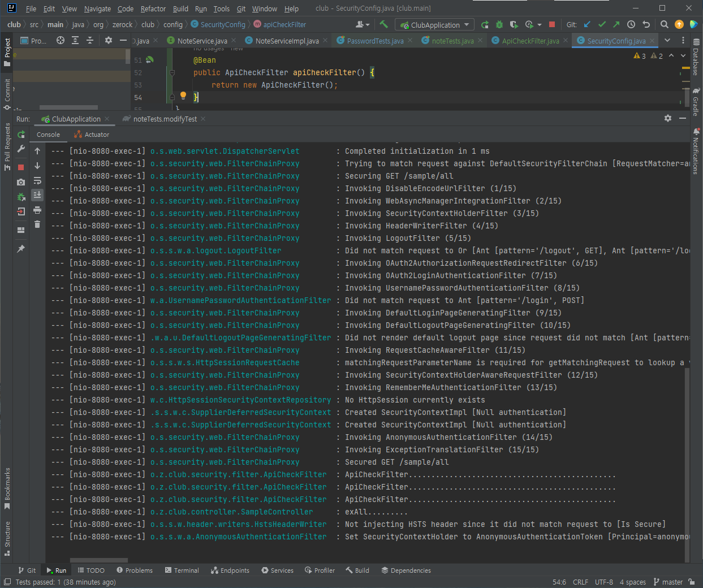Show hidden editor tabs chevron
Screen dimensions: 703x588
(667, 40)
